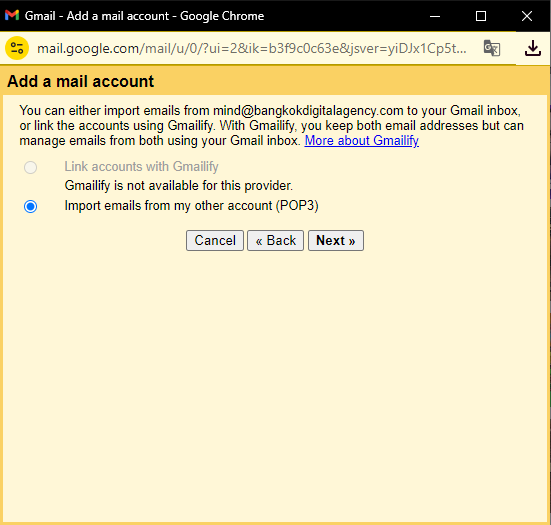Minimize the Add a mail account window
The height and width of the screenshot is (525, 551).
pyautogui.click(x=435, y=16)
